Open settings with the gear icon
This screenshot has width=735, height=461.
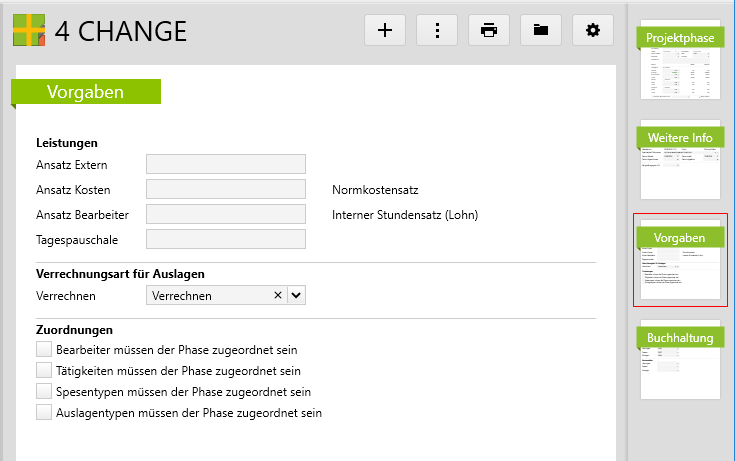click(x=593, y=30)
